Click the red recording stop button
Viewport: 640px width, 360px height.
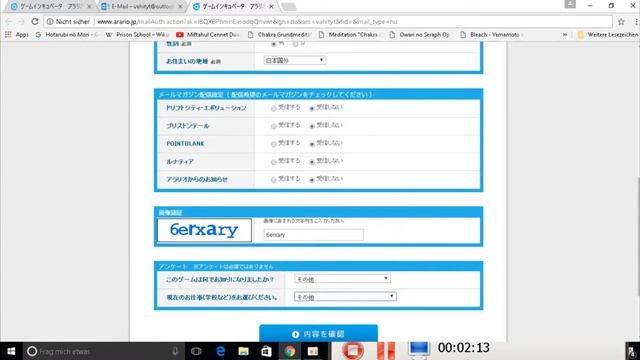click(353, 350)
